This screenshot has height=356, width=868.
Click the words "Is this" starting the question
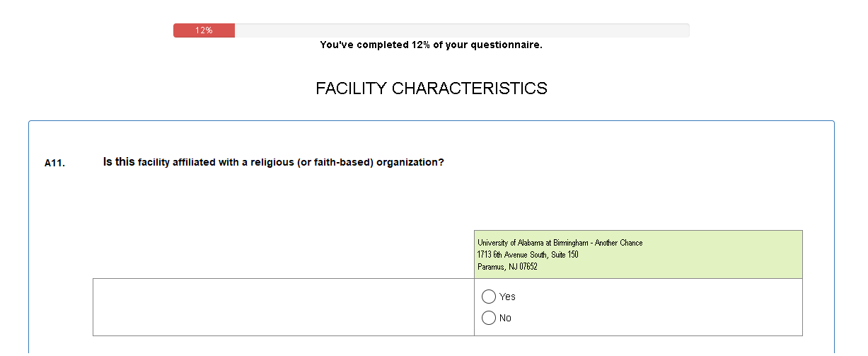pos(119,162)
